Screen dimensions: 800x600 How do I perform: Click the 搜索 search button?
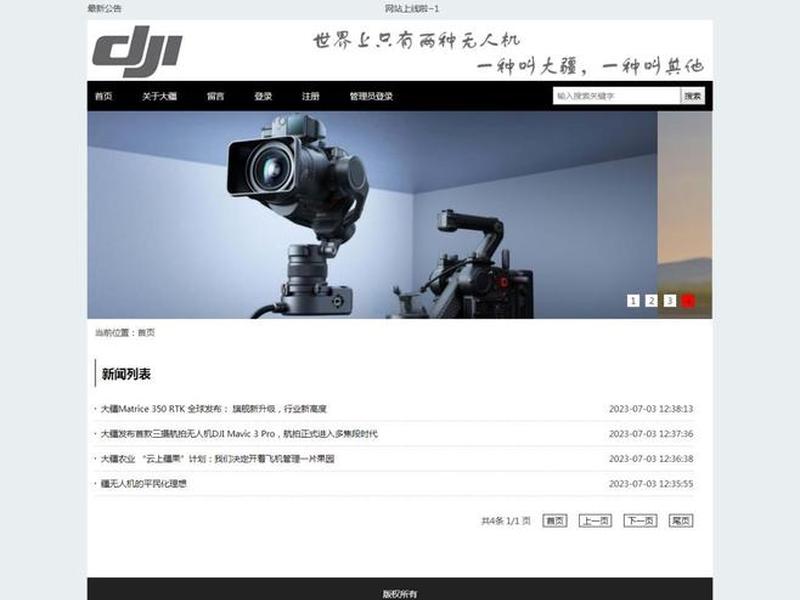[693, 96]
